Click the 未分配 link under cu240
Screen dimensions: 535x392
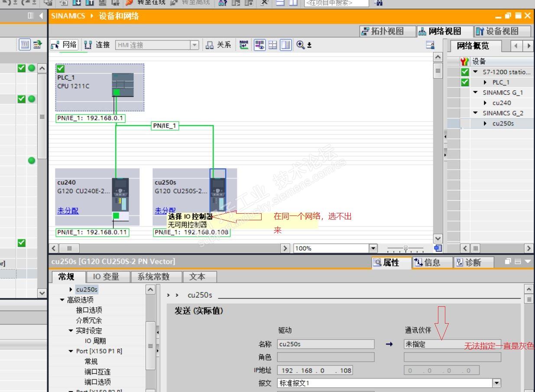(x=68, y=211)
